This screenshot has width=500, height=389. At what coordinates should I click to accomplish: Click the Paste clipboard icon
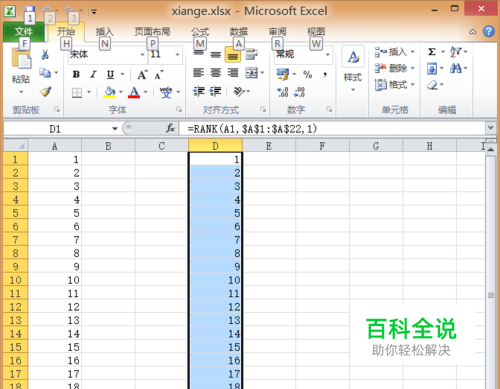coord(21,59)
